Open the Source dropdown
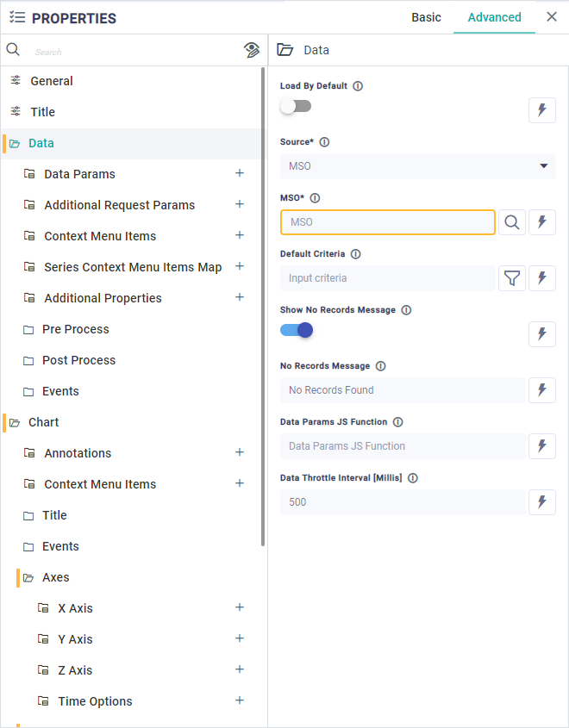The height and width of the screenshot is (728, 569). [x=417, y=166]
